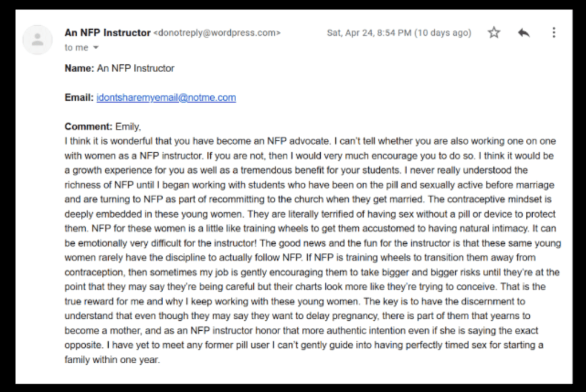Open the three-dot more options menu
Image resolution: width=586 pixels, height=392 pixels.
553,33
